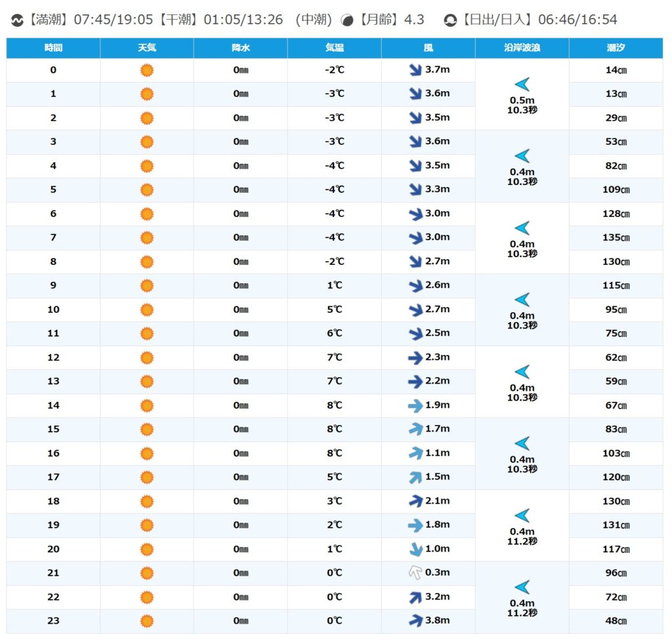Select the 潮汐 column header

point(616,49)
